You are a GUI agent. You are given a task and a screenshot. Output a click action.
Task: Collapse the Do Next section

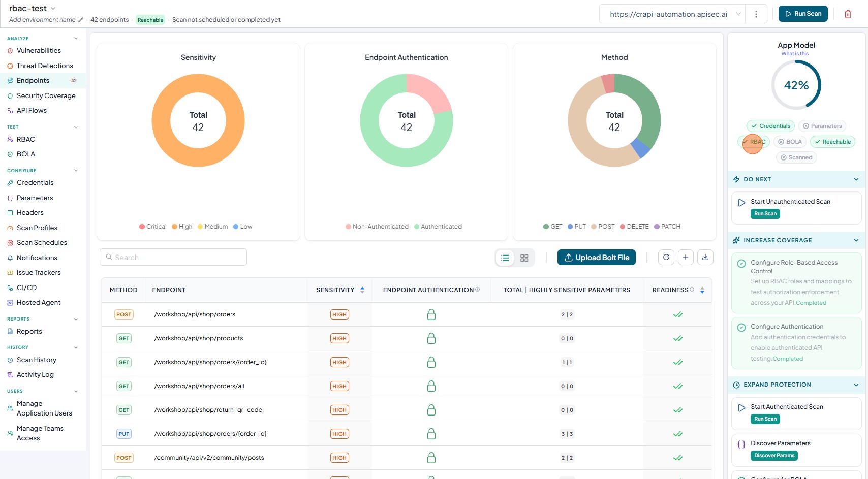pyautogui.click(x=856, y=179)
